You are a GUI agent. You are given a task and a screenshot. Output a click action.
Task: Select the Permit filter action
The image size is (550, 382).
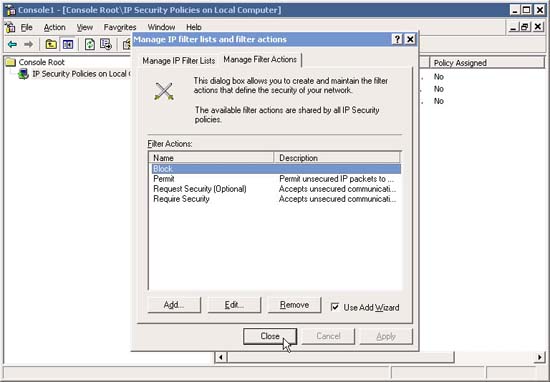164,179
